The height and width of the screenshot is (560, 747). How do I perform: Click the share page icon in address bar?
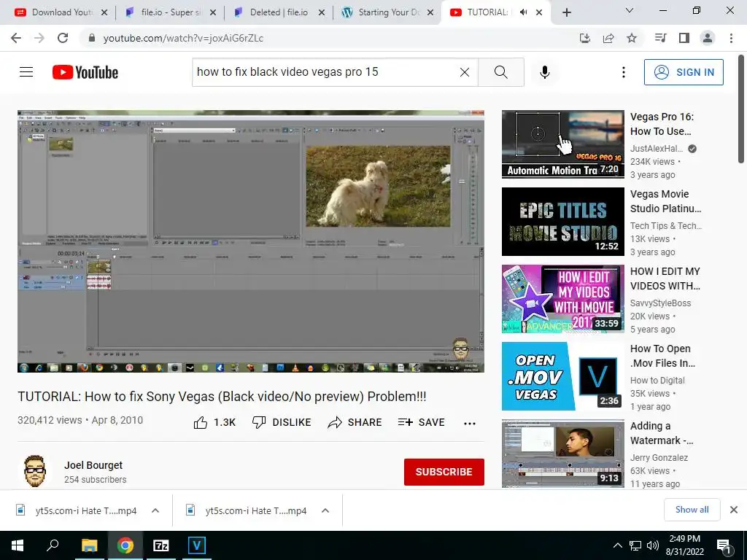click(x=608, y=38)
